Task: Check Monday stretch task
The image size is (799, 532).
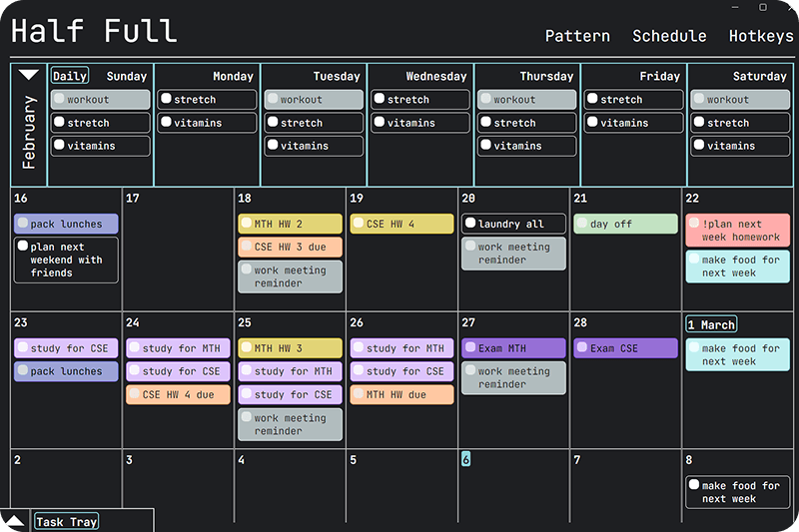Action: coord(166,98)
